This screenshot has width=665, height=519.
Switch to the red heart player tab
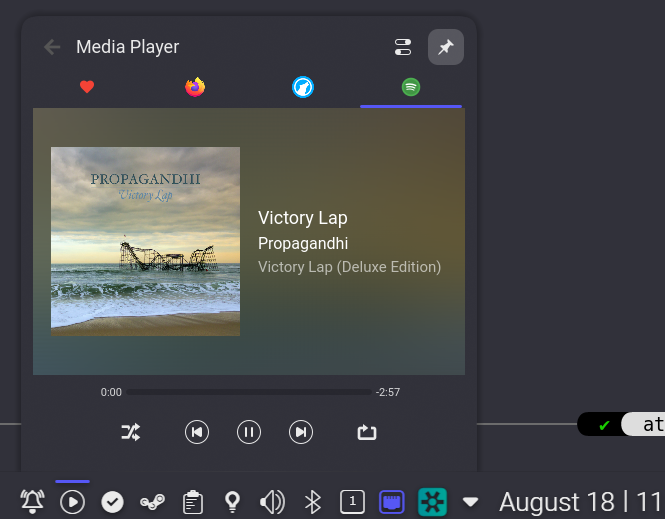tap(87, 87)
